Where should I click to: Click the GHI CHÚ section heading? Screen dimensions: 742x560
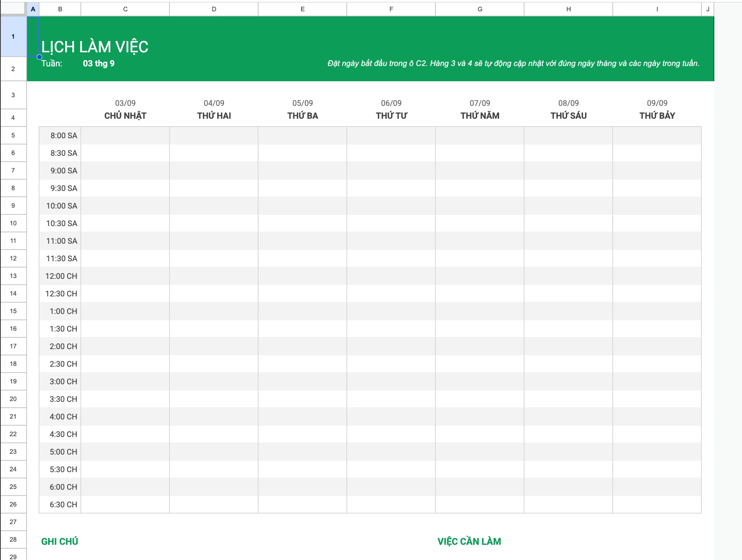point(60,541)
